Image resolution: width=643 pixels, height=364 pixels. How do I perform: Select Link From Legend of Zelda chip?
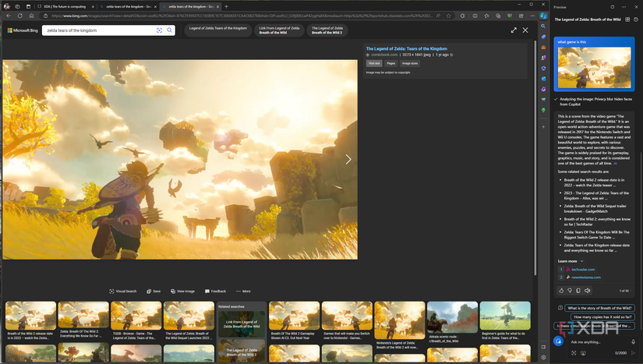pos(279,30)
